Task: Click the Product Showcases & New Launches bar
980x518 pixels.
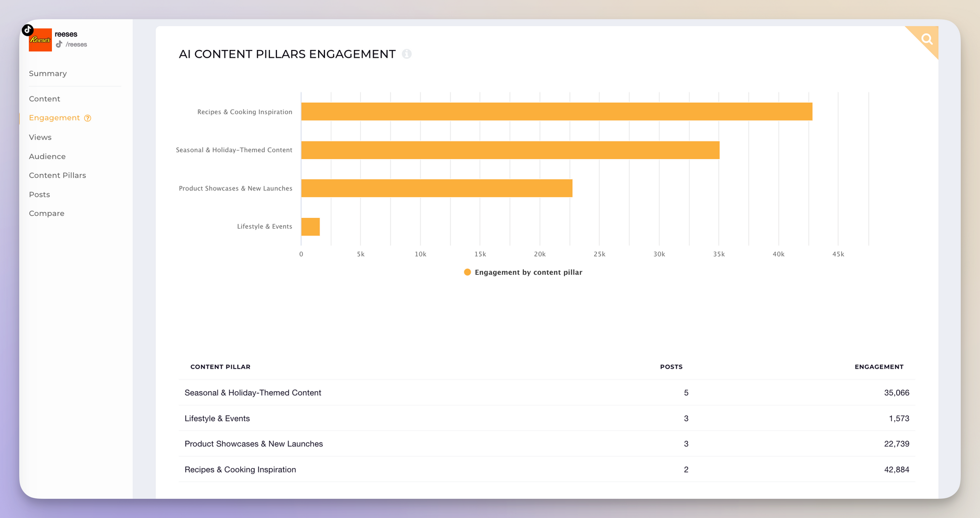Action: [437, 188]
